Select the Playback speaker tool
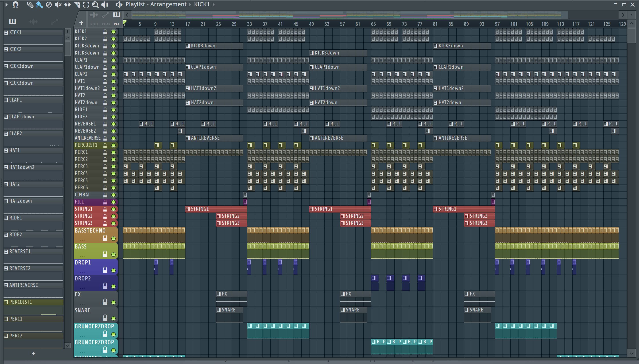The width and height of the screenshot is (639, 364). [x=105, y=4]
